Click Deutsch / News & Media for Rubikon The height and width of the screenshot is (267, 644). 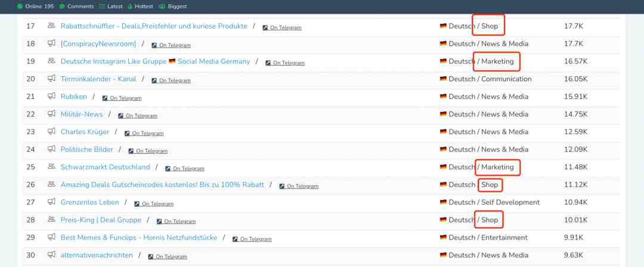[484, 97]
